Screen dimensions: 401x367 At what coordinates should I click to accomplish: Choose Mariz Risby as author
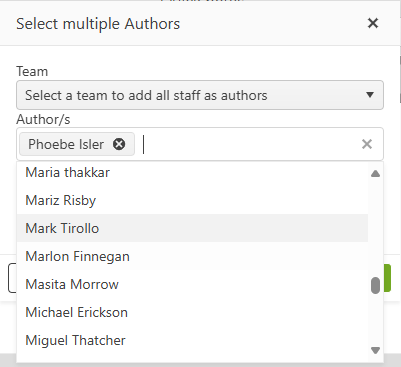(192, 200)
